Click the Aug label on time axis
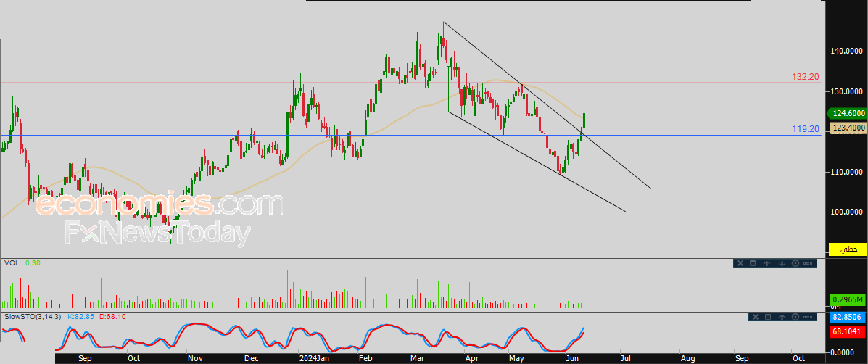This screenshot has width=868, height=364. tap(687, 358)
